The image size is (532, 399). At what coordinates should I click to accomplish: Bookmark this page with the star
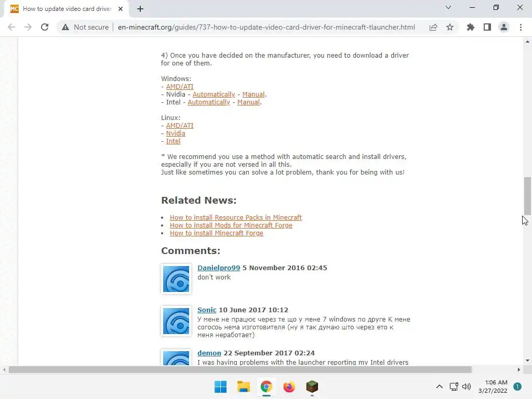(x=450, y=27)
